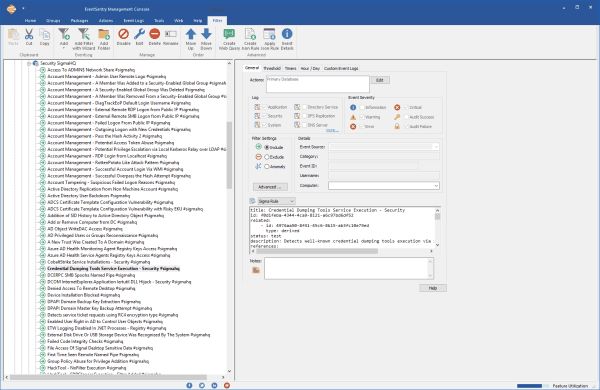Screen dimensions: 600x390
Task: Click the Create Web Query icon
Action: coord(229,34)
